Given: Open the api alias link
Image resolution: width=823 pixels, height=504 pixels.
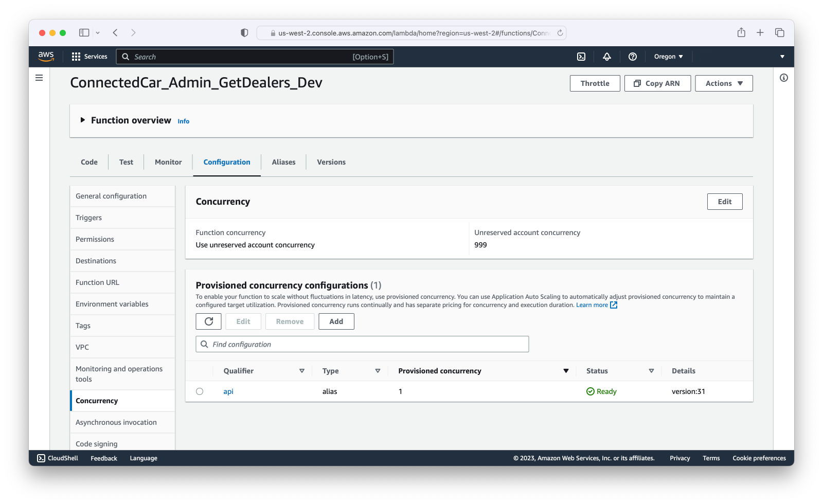Looking at the screenshot, I should pyautogui.click(x=228, y=391).
